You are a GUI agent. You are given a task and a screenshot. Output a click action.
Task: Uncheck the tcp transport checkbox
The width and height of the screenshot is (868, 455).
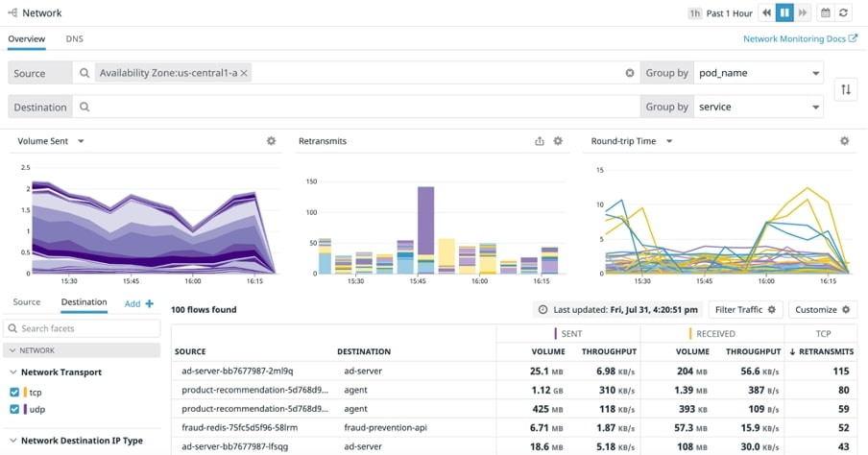(x=13, y=392)
